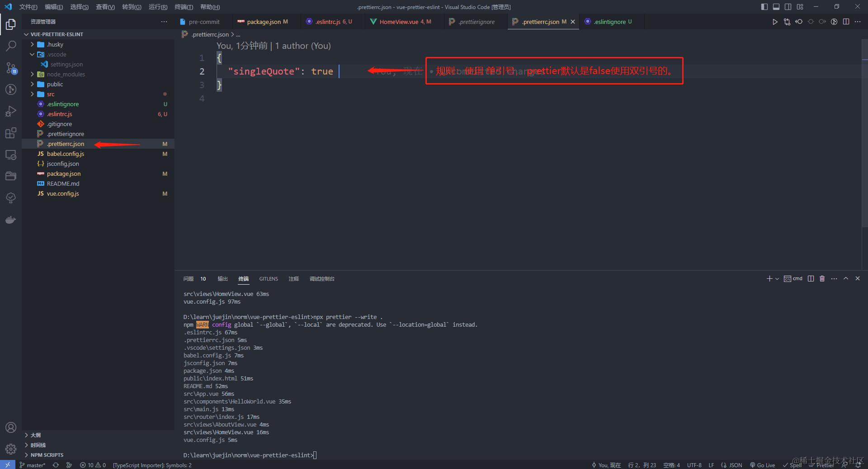
Task: Collapse the .vscode folder
Action: pyautogui.click(x=33, y=54)
